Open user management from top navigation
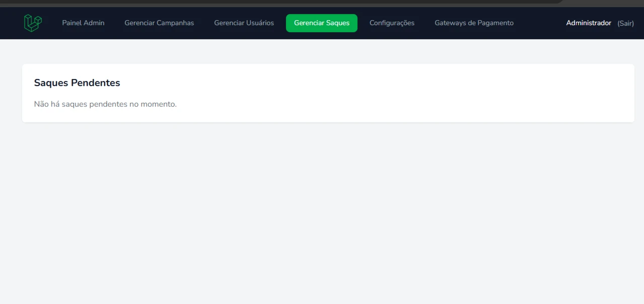The height and width of the screenshot is (304, 644). point(244,23)
